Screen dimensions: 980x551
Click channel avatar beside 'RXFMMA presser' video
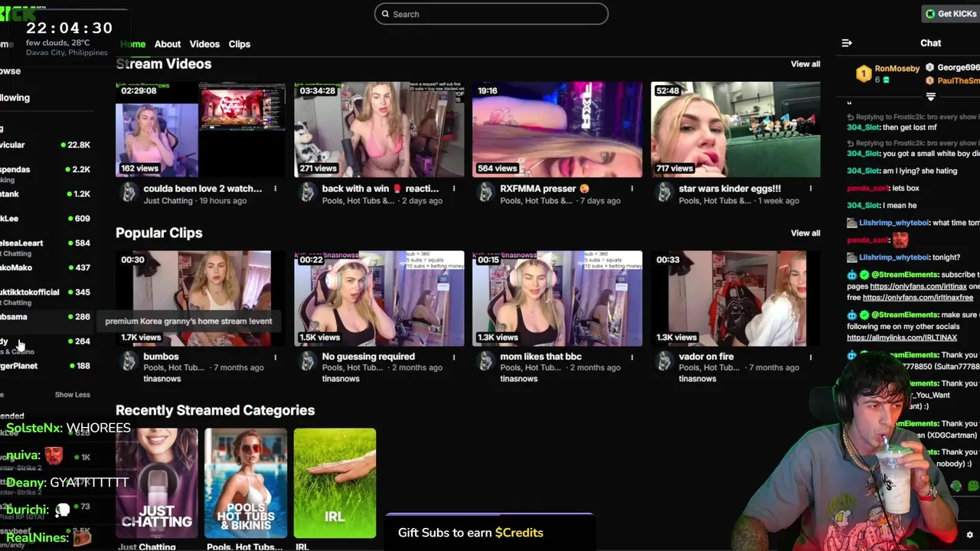(x=485, y=192)
